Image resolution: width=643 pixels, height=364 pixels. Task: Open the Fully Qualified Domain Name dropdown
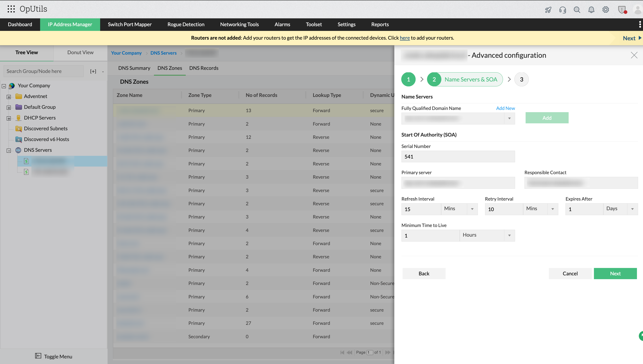[509, 118]
